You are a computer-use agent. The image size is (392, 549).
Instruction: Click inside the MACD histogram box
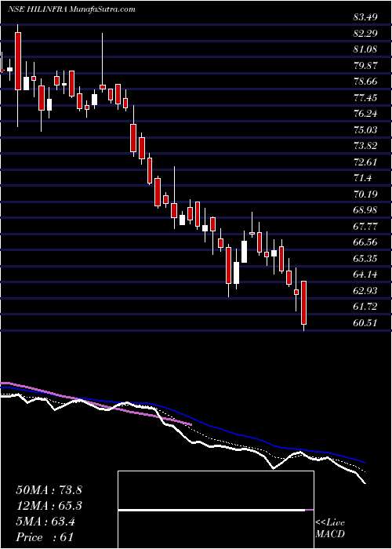coord(216,510)
